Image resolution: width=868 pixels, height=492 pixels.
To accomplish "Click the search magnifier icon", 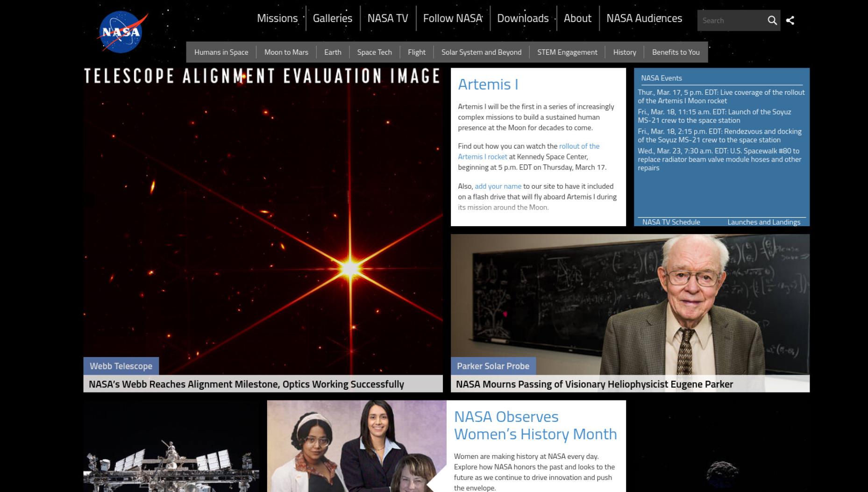I will click(772, 21).
